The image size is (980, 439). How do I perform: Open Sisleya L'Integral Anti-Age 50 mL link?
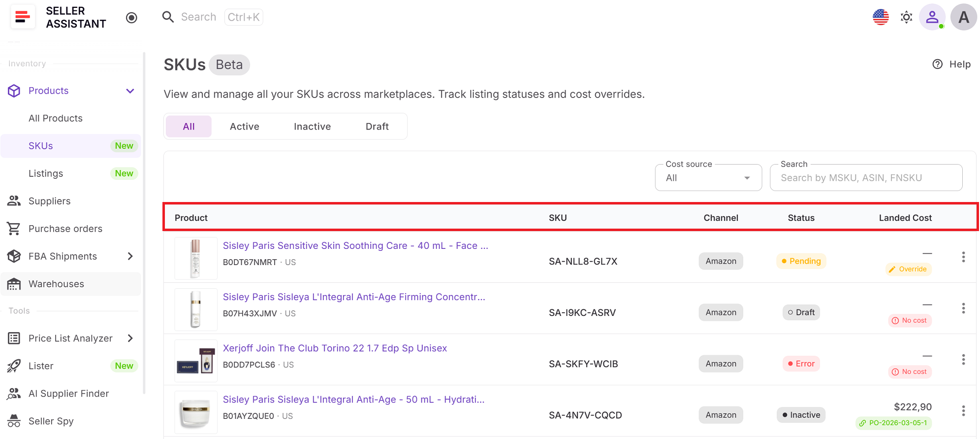(x=353, y=400)
